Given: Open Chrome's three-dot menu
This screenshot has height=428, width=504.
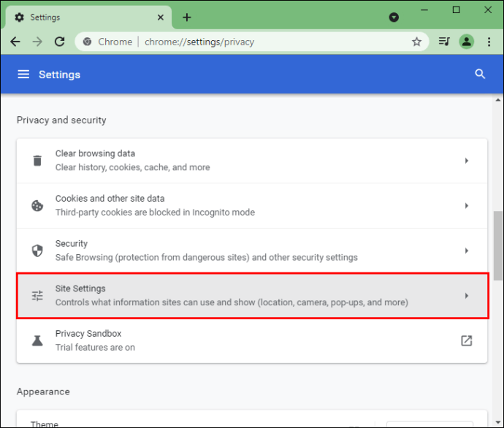Looking at the screenshot, I should 489,42.
